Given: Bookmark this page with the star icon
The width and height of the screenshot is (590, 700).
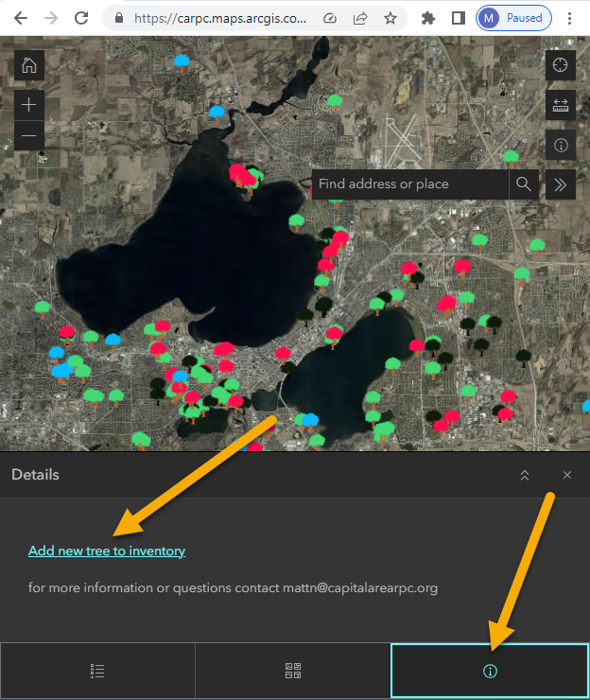Looking at the screenshot, I should click(390, 18).
